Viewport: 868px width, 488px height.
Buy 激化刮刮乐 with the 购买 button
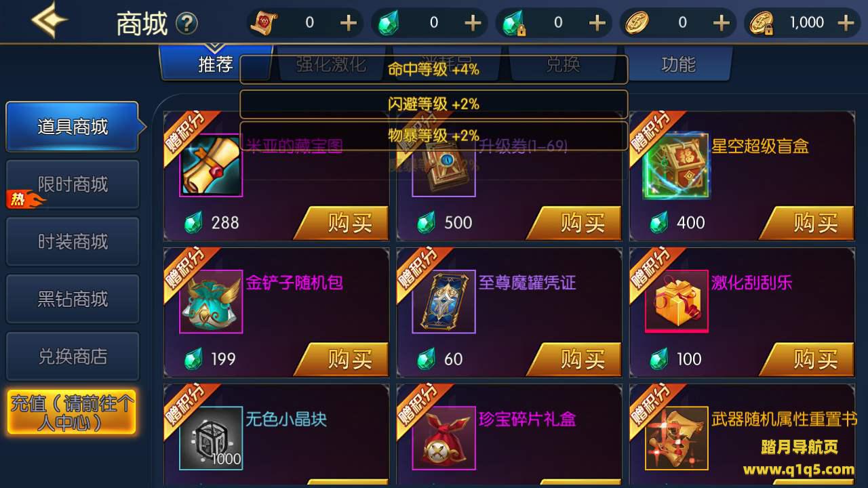808,359
